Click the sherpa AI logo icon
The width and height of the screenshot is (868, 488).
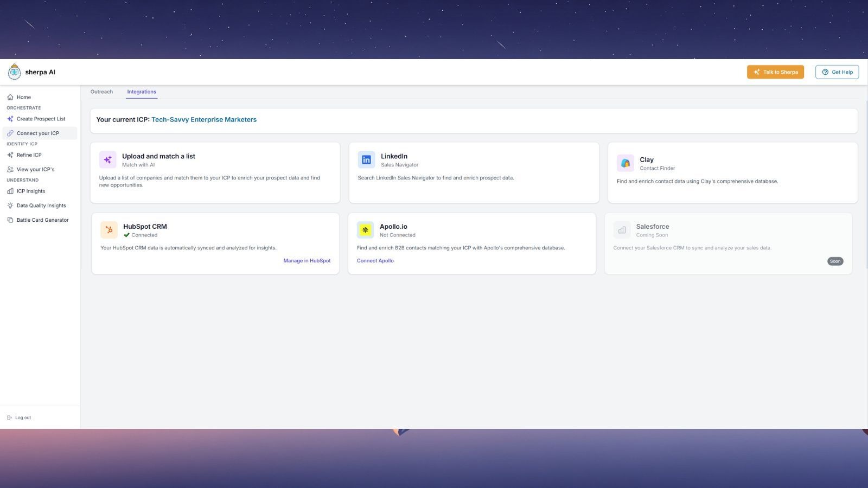pos(15,72)
